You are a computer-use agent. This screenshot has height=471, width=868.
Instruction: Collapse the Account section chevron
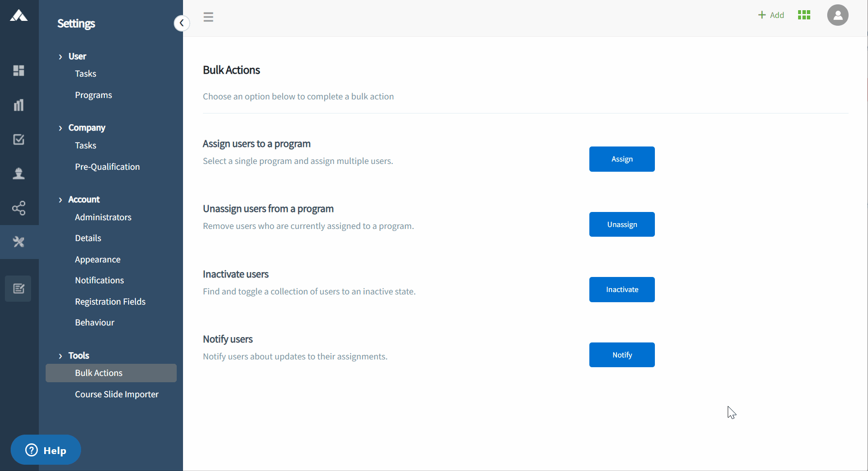[60, 200]
